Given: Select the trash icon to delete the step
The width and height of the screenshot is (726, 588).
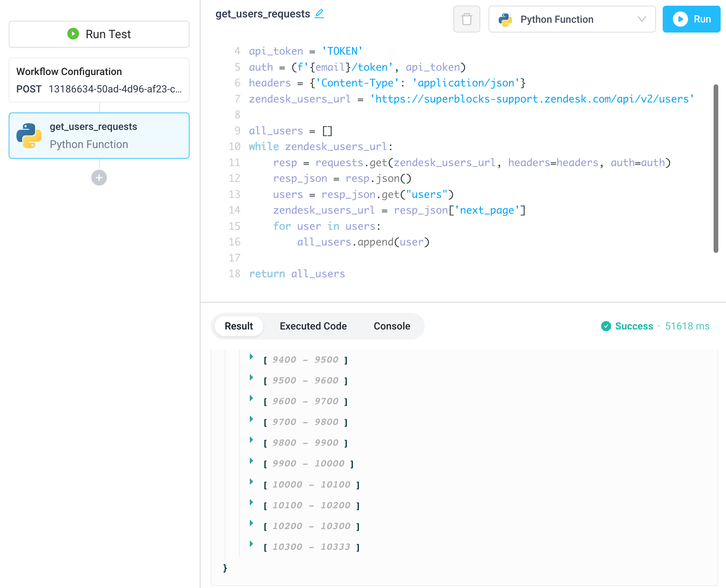Looking at the screenshot, I should (466, 19).
